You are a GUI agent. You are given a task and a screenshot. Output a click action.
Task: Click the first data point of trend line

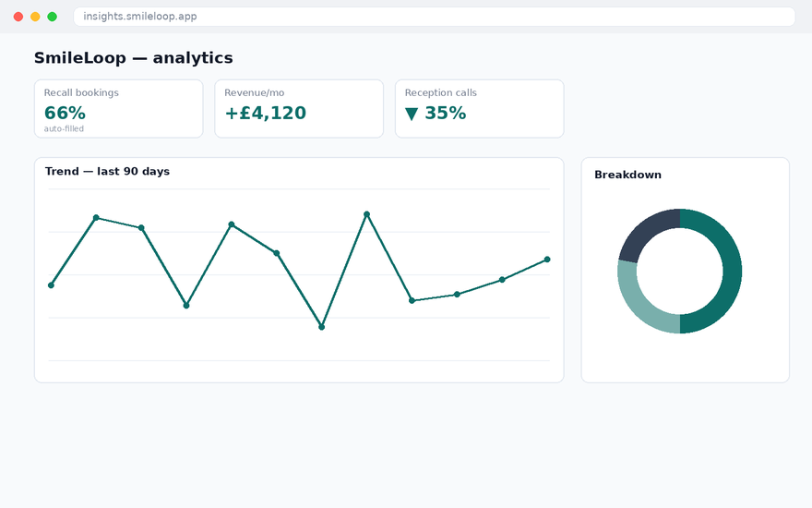(x=51, y=285)
